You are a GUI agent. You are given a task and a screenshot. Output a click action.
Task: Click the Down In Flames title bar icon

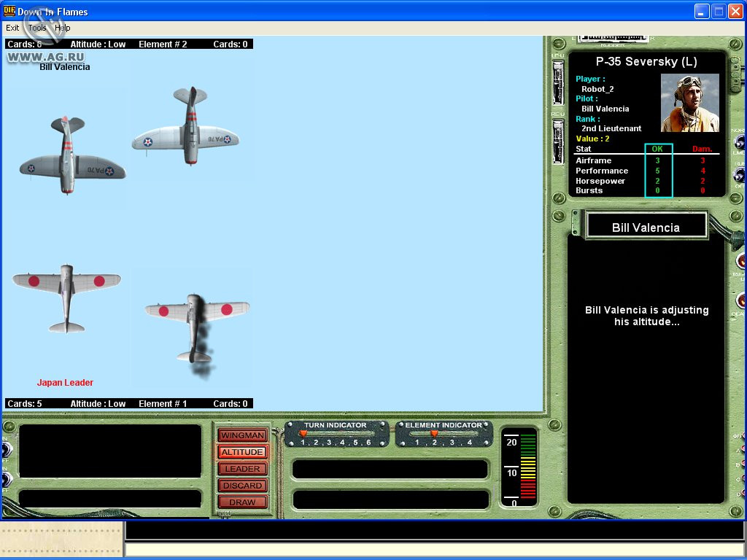pos(9,10)
